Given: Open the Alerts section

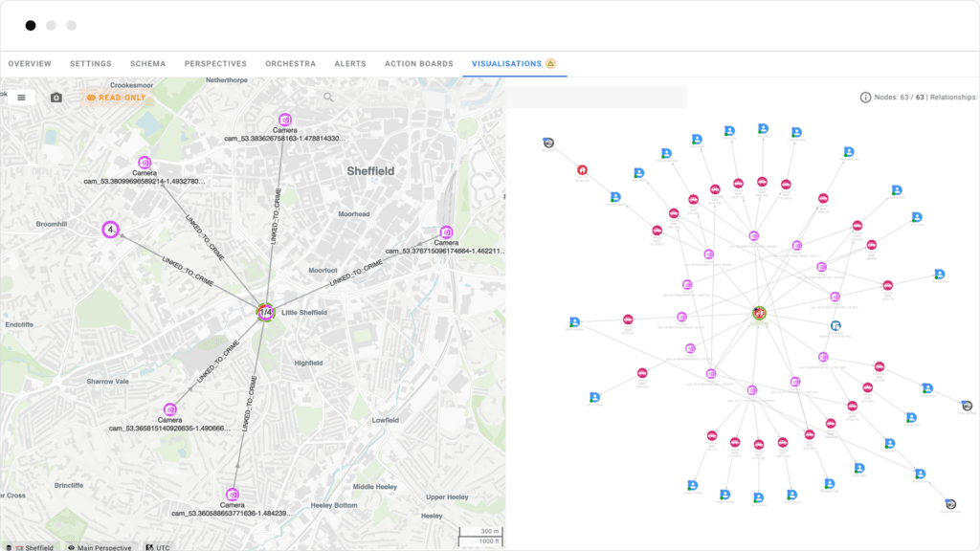Looking at the screenshot, I should 349,63.
